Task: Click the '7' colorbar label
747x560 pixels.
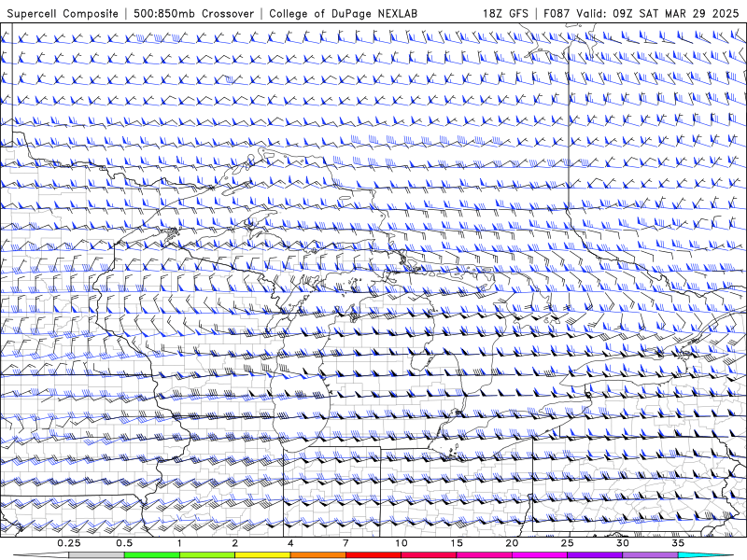Action: (x=345, y=543)
